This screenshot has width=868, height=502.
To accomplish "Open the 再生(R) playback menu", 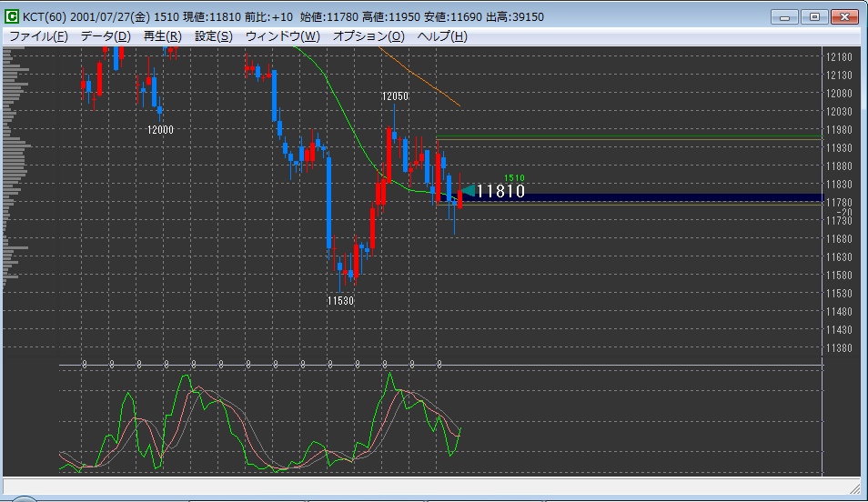I will point(163,36).
